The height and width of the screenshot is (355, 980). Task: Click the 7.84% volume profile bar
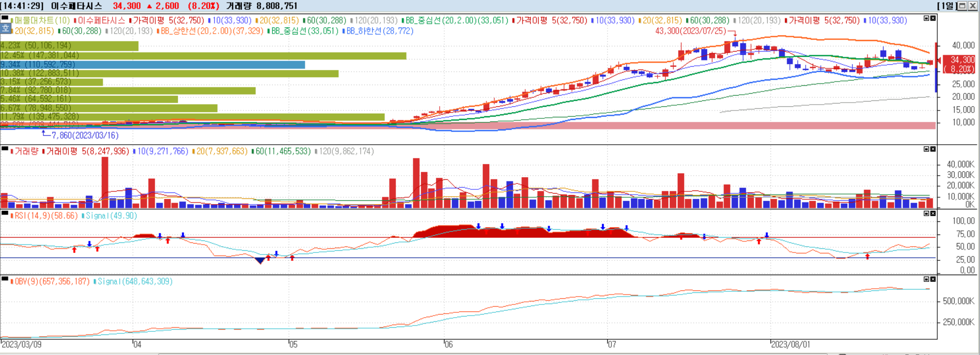coord(128,90)
